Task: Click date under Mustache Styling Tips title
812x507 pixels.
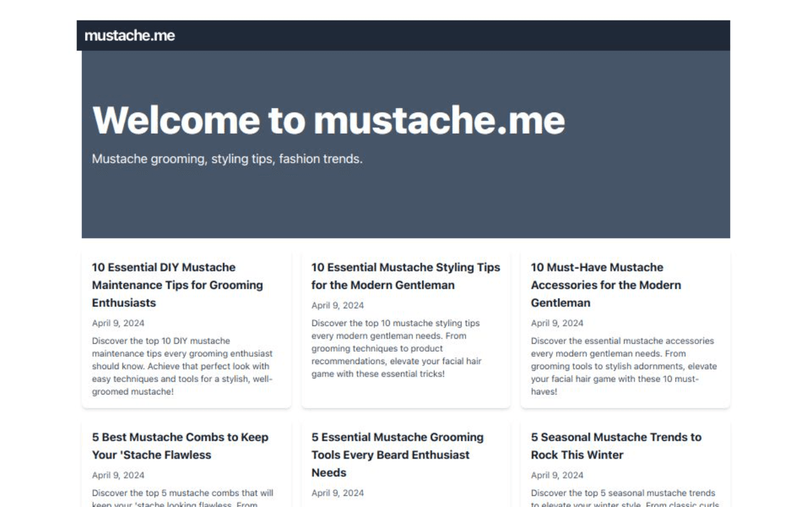Action: tap(338, 305)
